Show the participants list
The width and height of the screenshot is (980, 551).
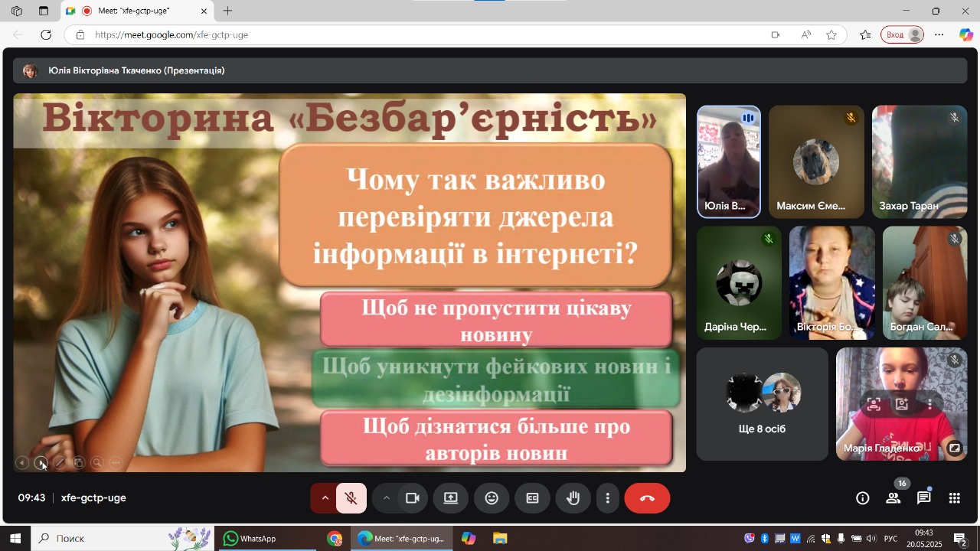point(893,498)
